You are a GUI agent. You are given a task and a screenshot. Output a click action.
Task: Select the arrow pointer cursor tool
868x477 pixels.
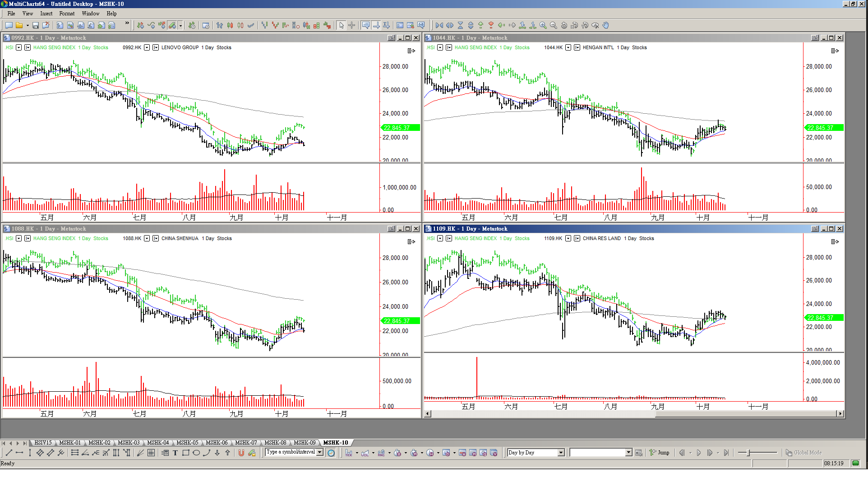point(342,25)
